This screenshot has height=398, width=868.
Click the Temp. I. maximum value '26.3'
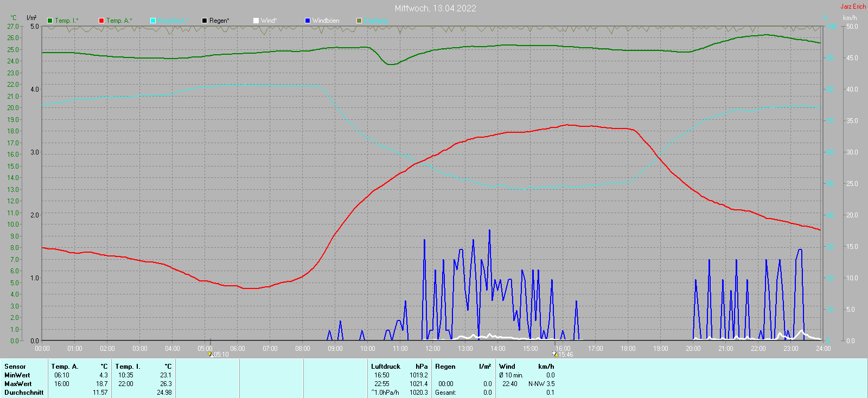pyautogui.click(x=166, y=384)
